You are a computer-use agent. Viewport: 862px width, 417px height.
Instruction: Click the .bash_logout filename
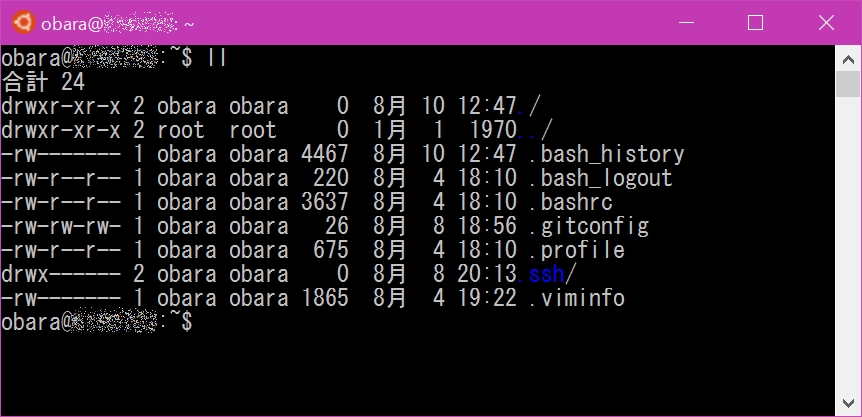[x=600, y=179]
